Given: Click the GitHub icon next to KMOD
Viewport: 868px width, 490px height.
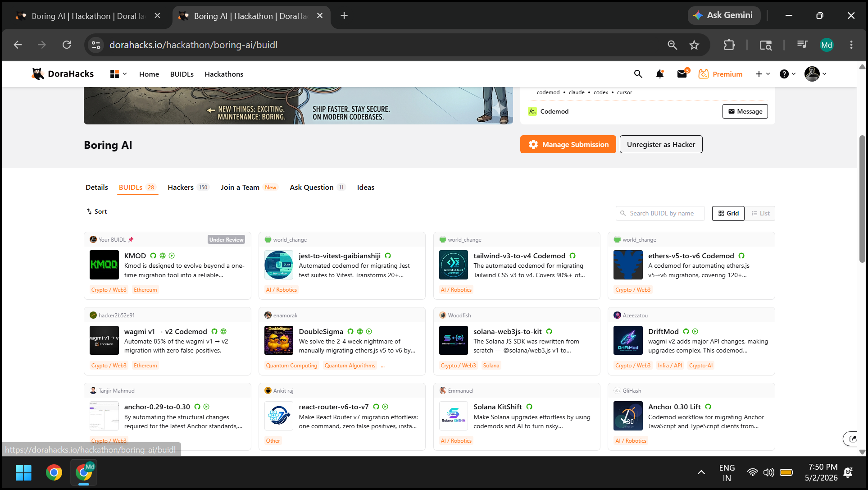Looking at the screenshot, I should point(153,256).
